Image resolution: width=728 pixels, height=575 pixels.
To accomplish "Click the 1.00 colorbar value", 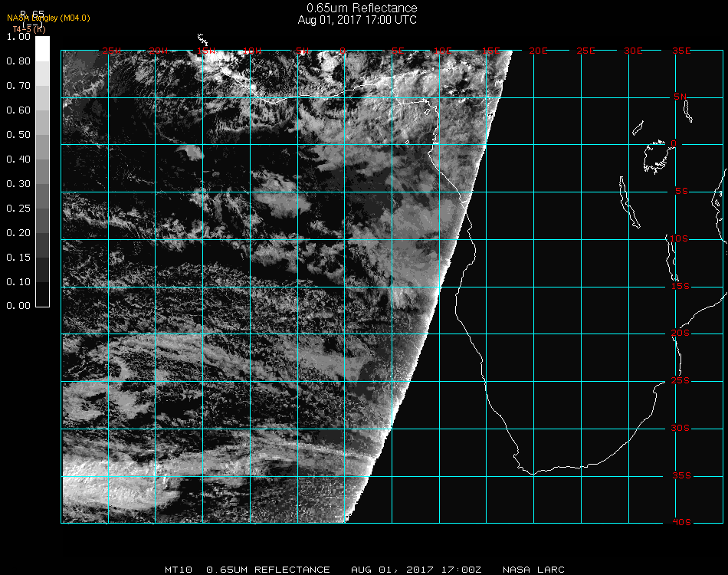I will (18, 37).
